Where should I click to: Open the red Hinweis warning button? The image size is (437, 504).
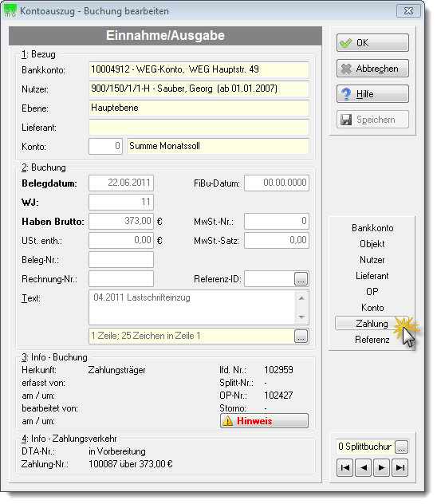(x=264, y=421)
